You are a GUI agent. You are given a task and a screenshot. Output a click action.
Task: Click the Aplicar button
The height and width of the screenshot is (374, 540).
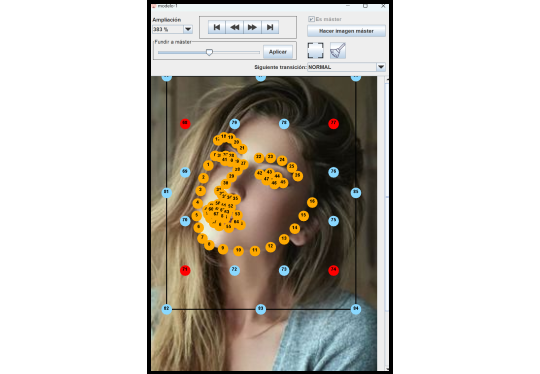coord(278,52)
